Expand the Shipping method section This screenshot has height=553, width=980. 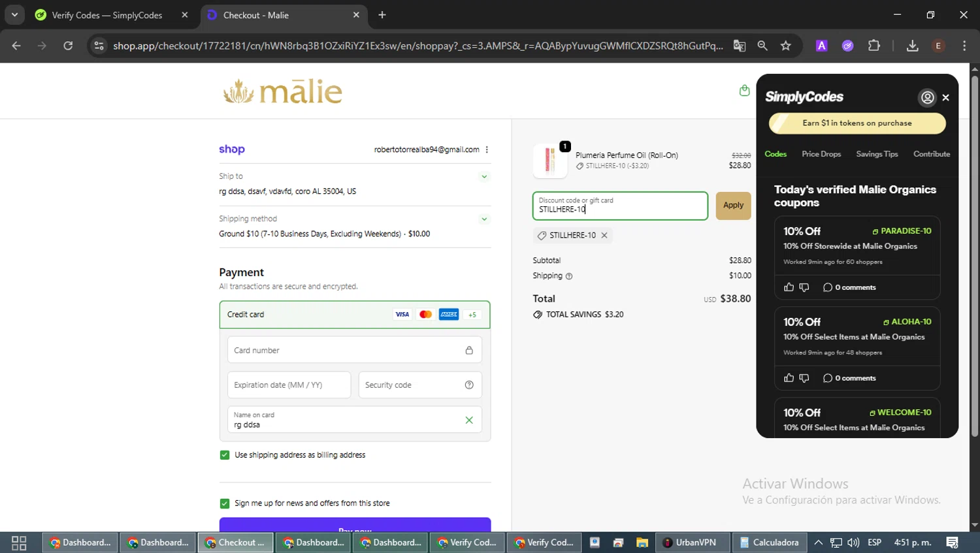tap(484, 219)
